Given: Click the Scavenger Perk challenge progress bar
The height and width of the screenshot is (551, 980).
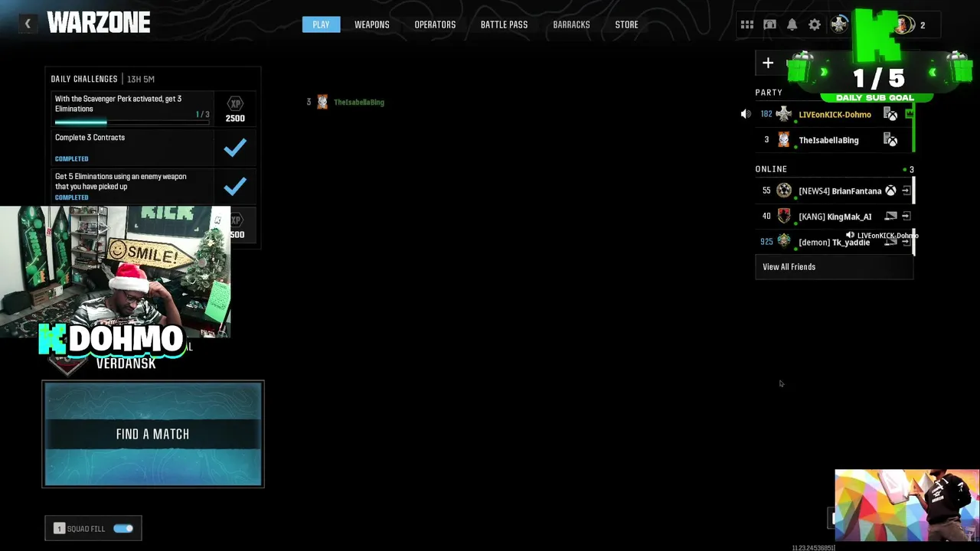Looking at the screenshot, I should [x=132, y=122].
